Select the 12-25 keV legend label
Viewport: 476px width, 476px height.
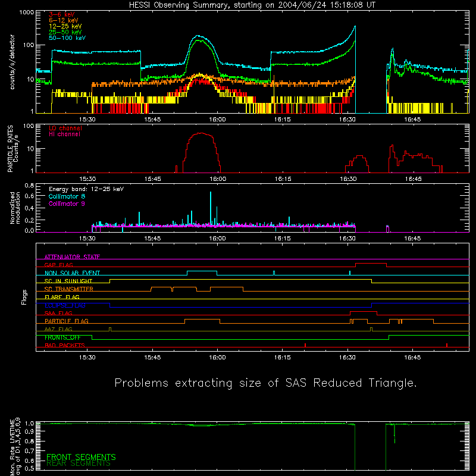(x=65, y=26)
